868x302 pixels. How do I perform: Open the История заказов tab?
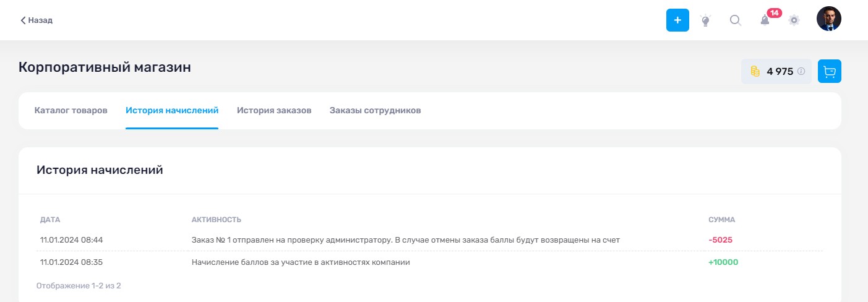point(274,110)
